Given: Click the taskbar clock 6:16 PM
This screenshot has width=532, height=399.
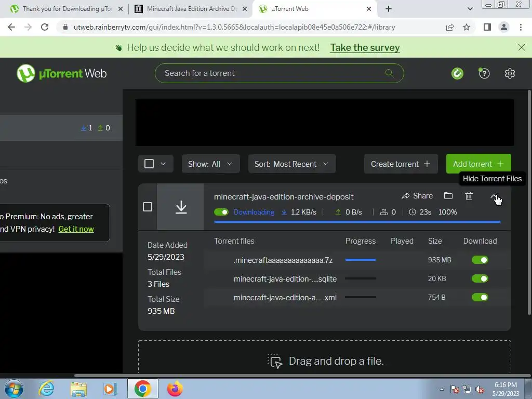Looking at the screenshot, I should pyautogui.click(x=506, y=385).
